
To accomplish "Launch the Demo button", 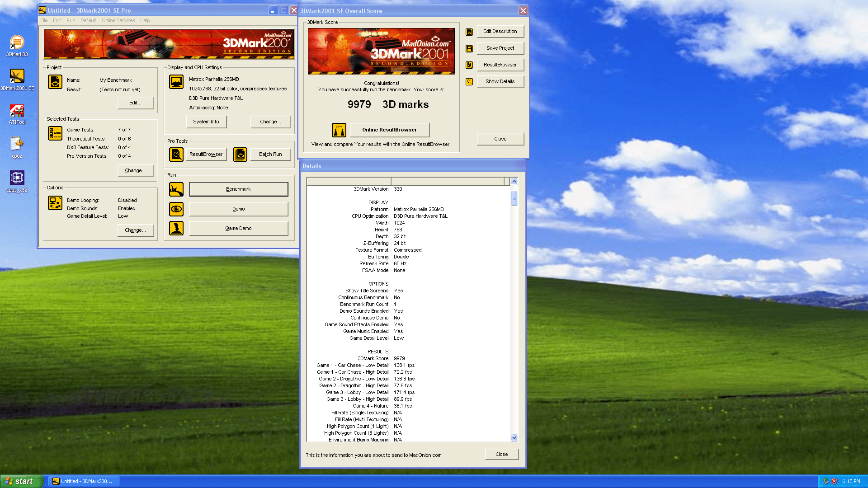I will (x=239, y=209).
